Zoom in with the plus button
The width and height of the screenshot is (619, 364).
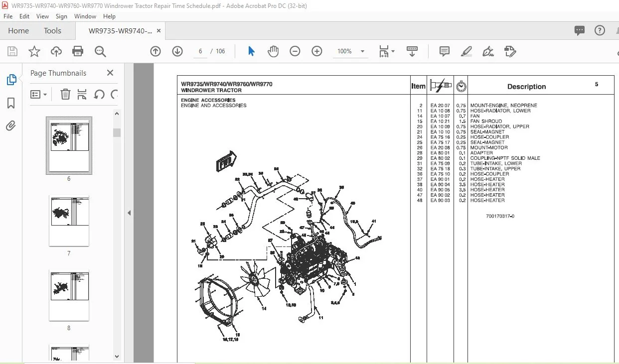(317, 51)
